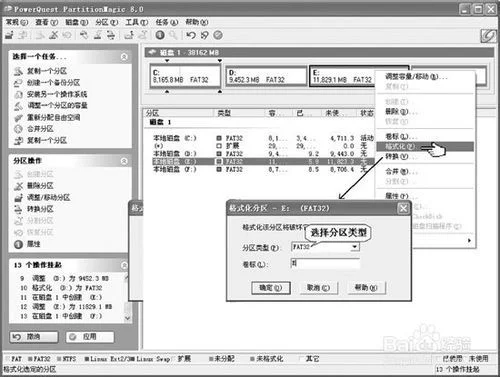Choose 格式化 in context menu

point(425,146)
